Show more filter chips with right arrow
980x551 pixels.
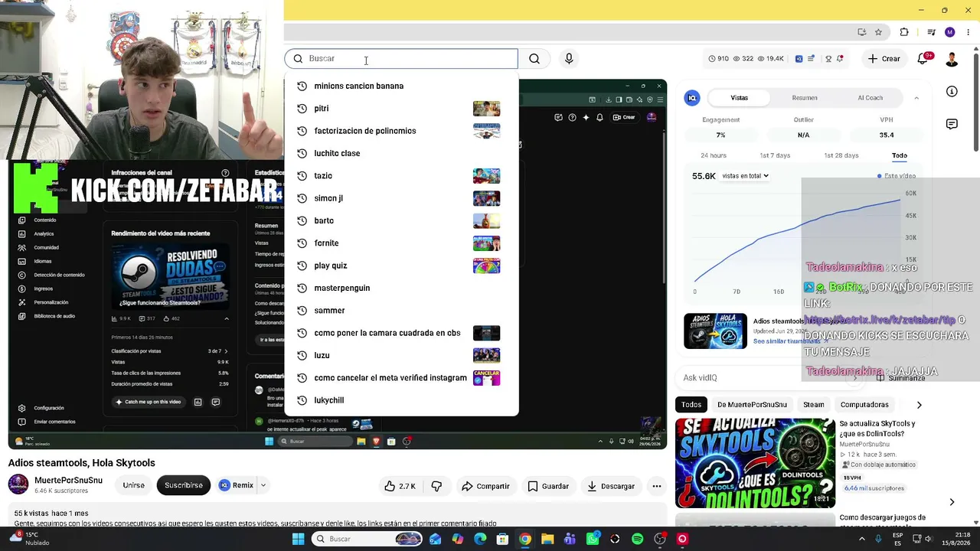point(919,405)
